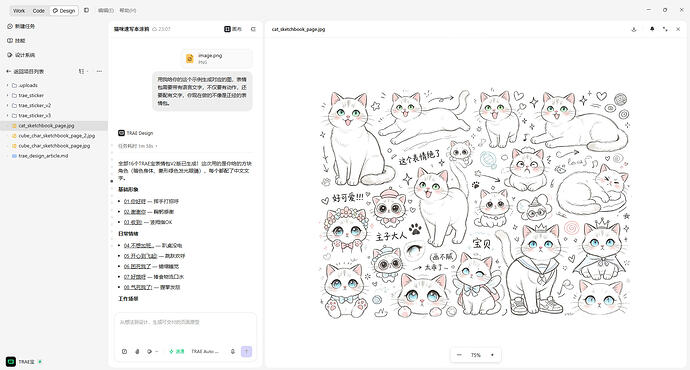Open the 04 sticker link
The height and width of the screenshot is (370, 690).
pyautogui.click(x=139, y=245)
